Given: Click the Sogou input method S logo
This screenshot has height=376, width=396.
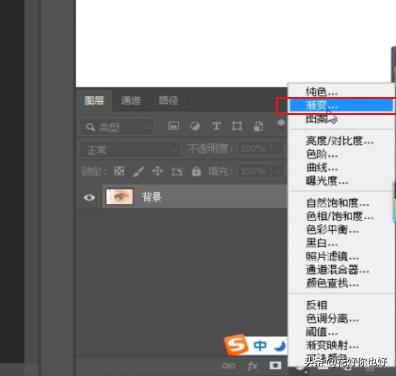Looking at the screenshot, I should 236,345.
